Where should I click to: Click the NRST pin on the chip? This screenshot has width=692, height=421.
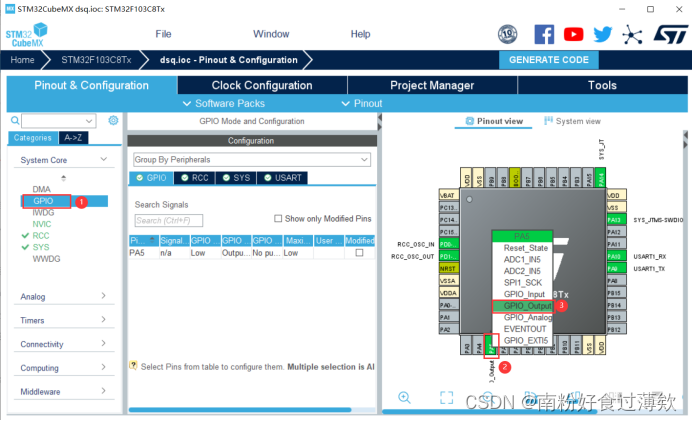point(449,268)
